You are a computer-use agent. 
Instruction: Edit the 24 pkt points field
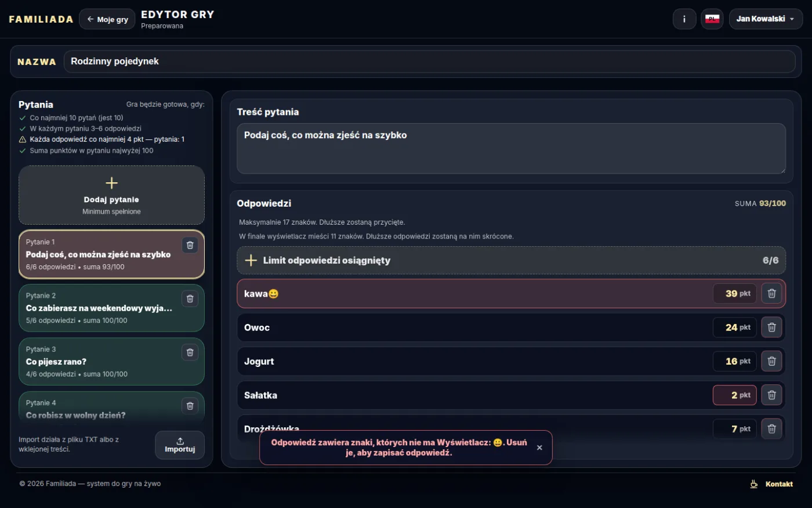click(735, 327)
